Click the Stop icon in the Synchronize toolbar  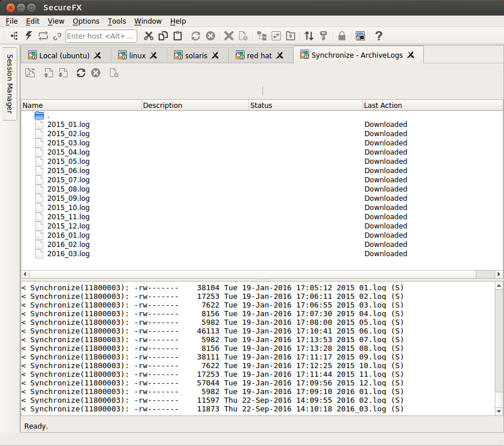click(x=96, y=73)
